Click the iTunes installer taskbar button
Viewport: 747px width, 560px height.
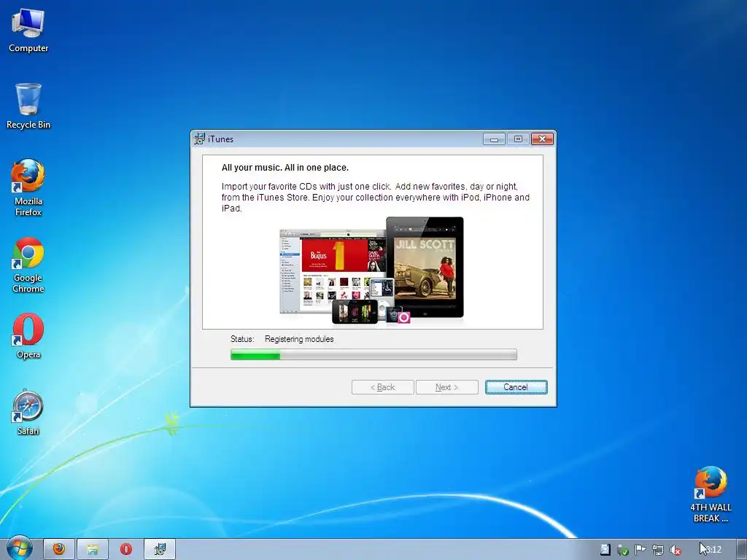[160, 549]
